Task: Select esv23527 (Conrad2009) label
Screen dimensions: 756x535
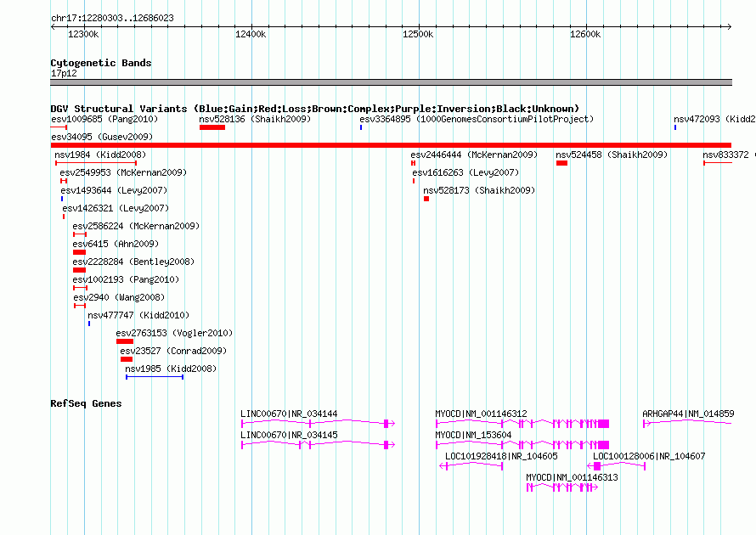Action: click(x=173, y=351)
